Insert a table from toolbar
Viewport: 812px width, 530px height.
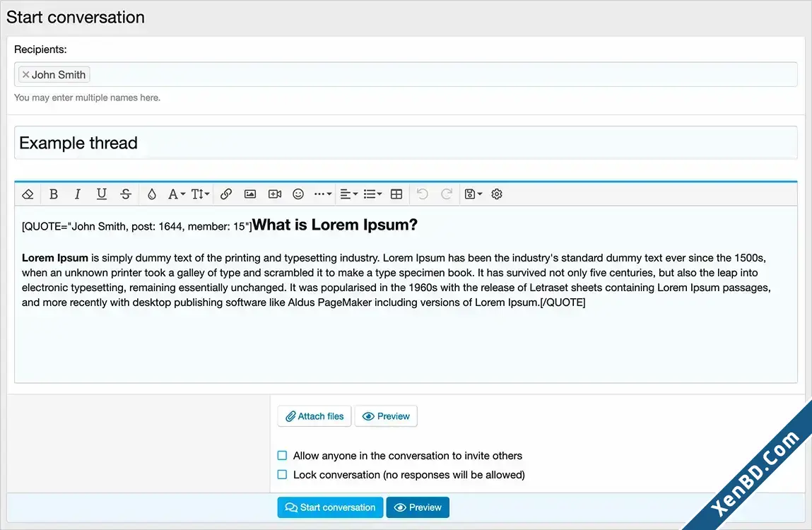(396, 194)
